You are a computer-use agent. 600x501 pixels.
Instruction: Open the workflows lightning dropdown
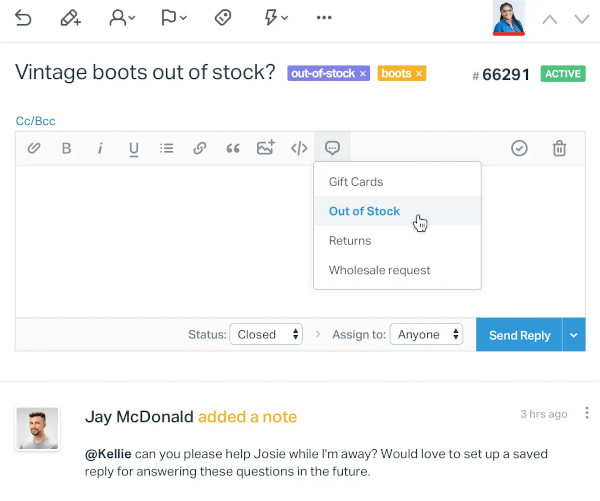(276, 18)
